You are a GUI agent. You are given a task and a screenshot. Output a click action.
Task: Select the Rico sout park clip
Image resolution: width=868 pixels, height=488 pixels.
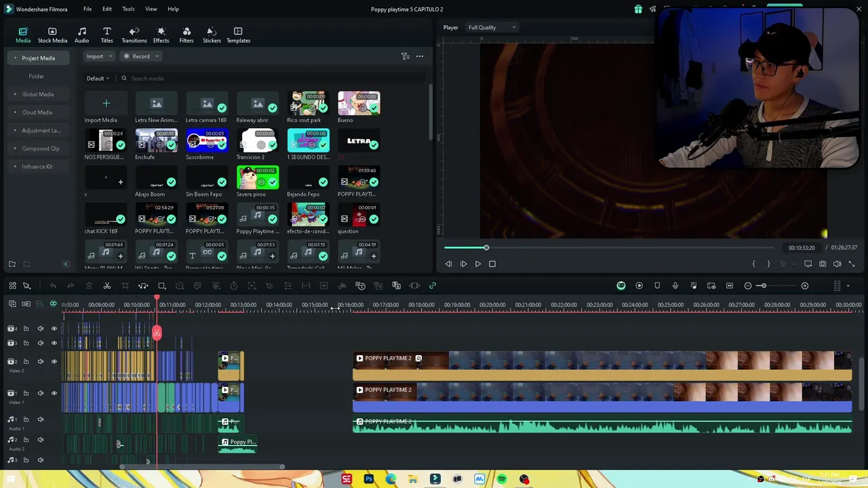[x=308, y=103]
